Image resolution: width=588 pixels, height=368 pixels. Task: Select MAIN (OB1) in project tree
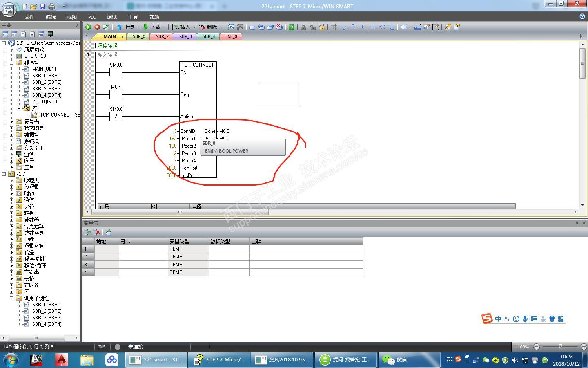(44, 69)
